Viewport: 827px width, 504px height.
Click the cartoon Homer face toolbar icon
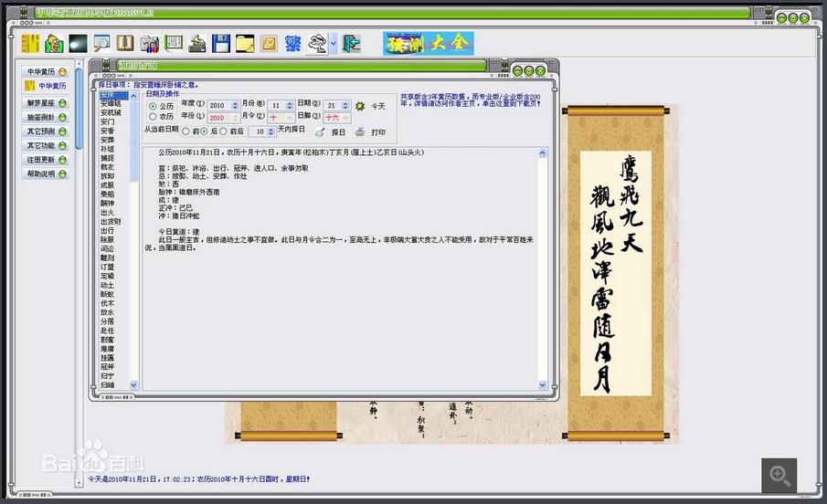click(54, 43)
